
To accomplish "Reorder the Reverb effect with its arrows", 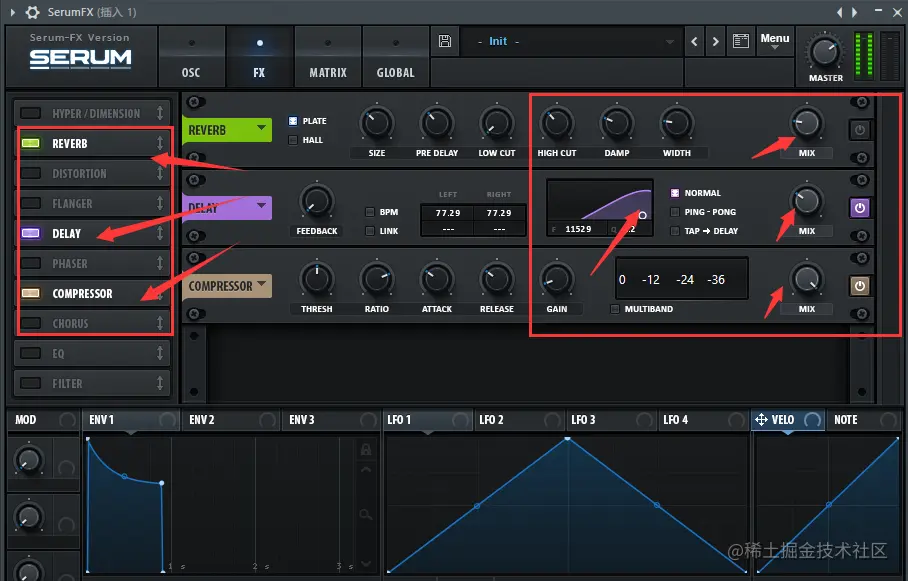I will point(160,143).
